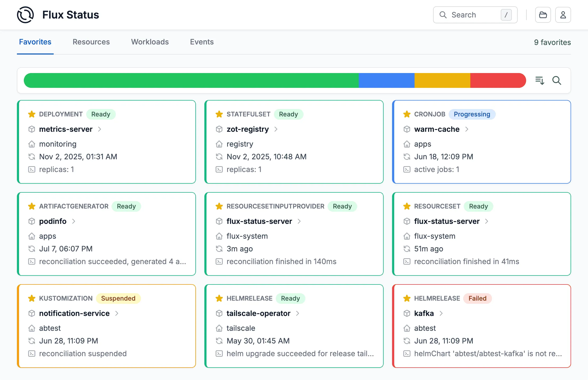Expand kafka details chevron

[441, 313]
